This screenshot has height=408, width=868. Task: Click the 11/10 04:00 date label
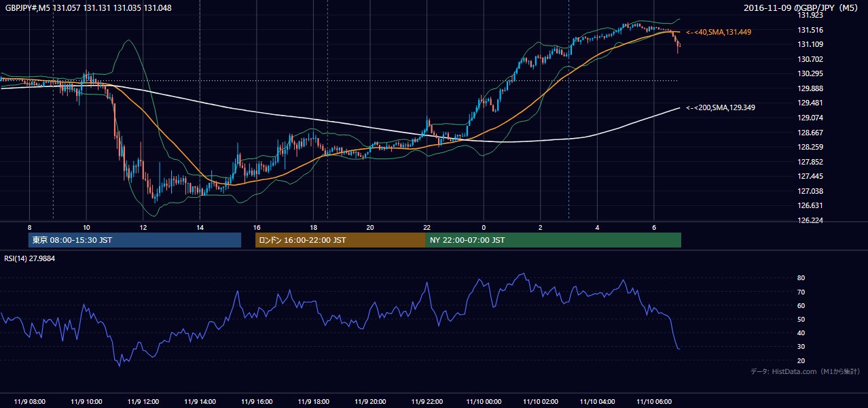pos(598,401)
